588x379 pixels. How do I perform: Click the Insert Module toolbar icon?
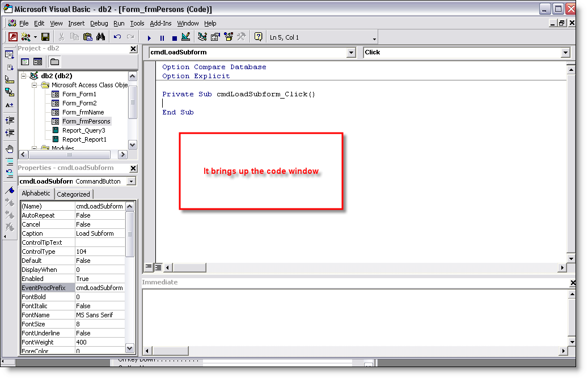coord(26,37)
